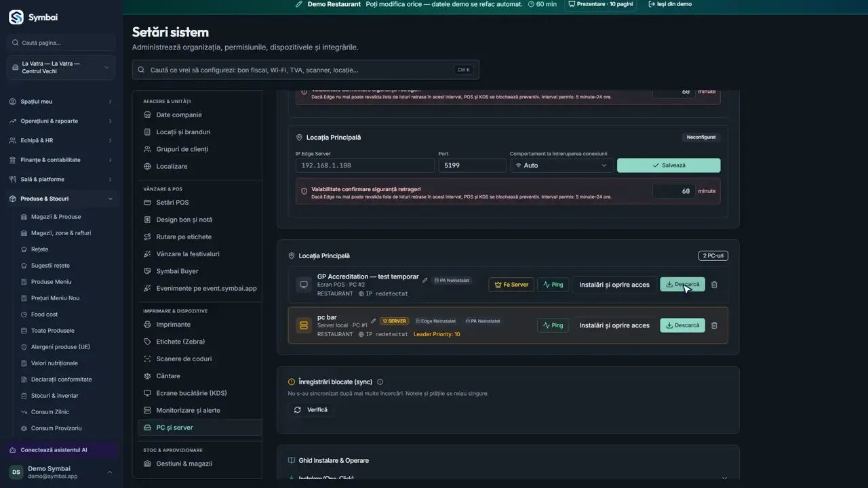This screenshot has width=868, height=488.
Task: Open Date companie settings
Action: (200, 115)
